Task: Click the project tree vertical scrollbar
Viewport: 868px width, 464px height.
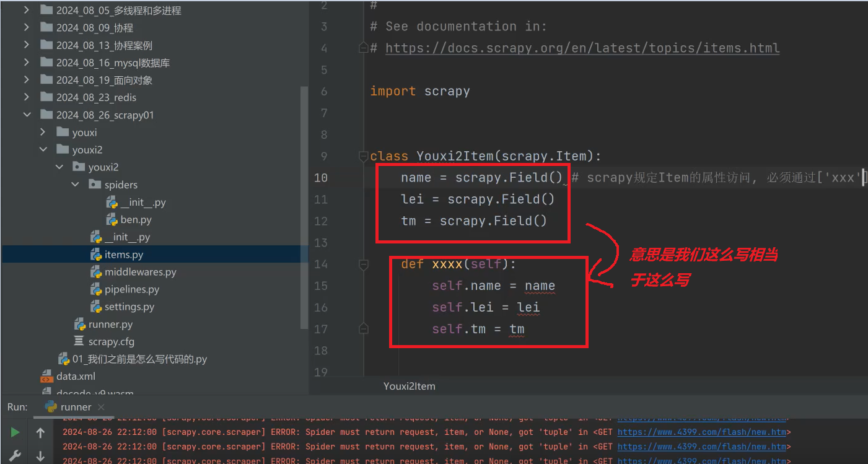Action: pos(304,208)
